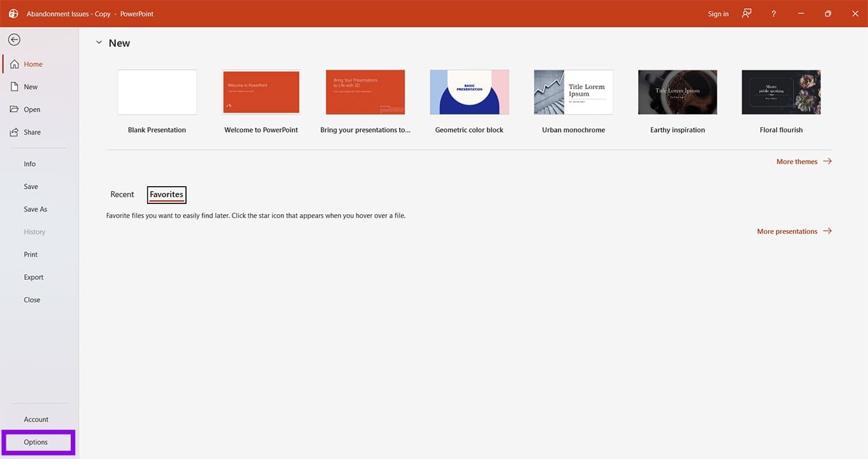Choose Save As in the sidebar

click(36, 209)
